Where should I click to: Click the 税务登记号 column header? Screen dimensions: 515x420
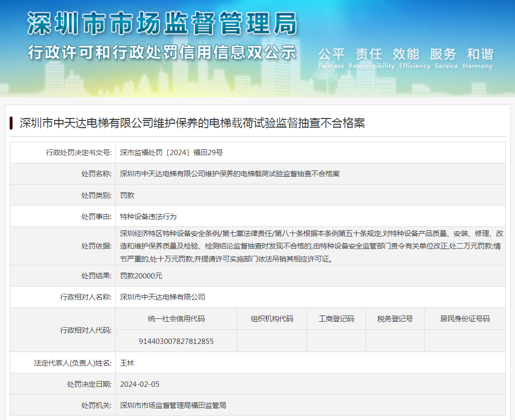pos(395,319)
